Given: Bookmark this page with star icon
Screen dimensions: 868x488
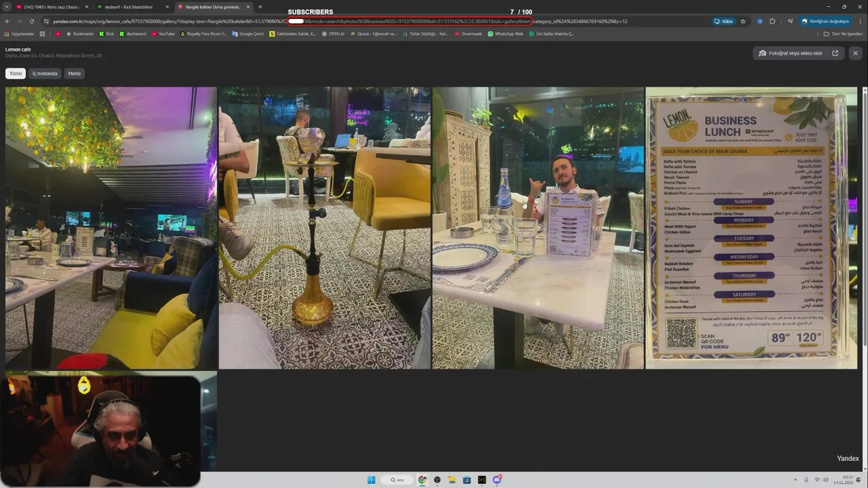Looking at the screenshot, I should (743, 21).
